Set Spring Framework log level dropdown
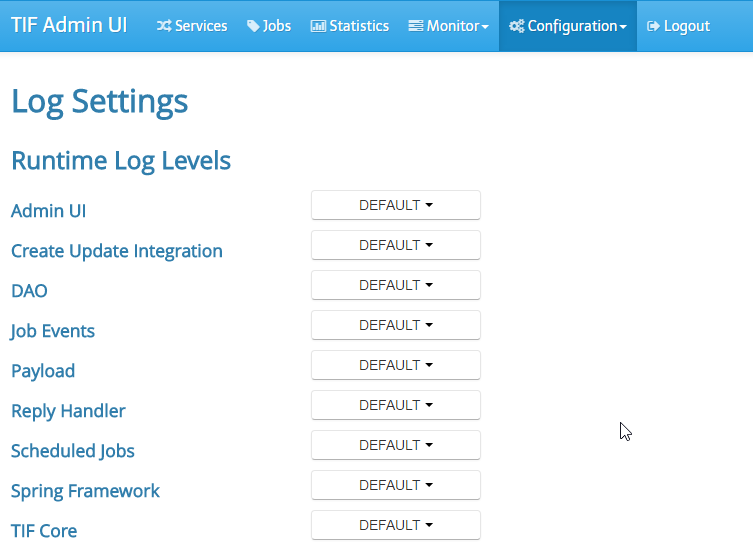 [396, 485]
